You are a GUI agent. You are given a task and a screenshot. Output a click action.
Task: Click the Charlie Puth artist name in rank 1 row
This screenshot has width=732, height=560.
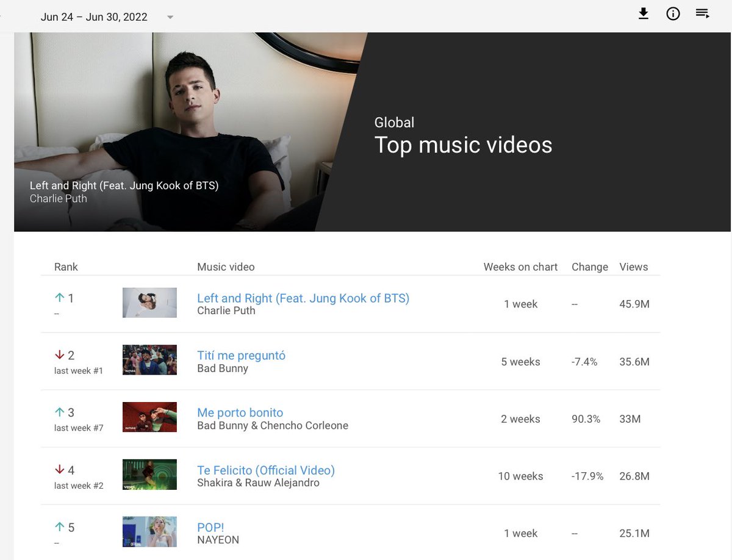(x=226, y=311)
